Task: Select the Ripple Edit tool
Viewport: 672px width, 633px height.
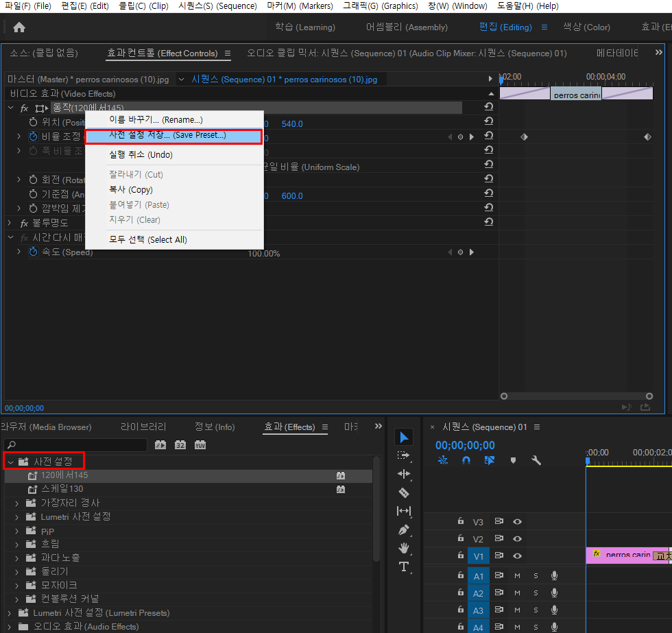Action: click(404, 474)
